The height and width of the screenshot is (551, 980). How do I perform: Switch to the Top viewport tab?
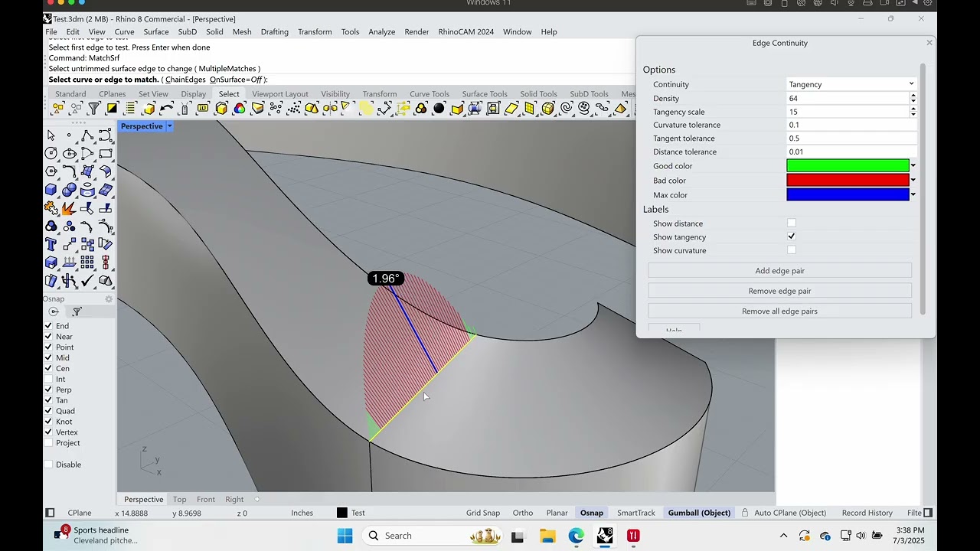pyautogui.click(x=179, y=499)
